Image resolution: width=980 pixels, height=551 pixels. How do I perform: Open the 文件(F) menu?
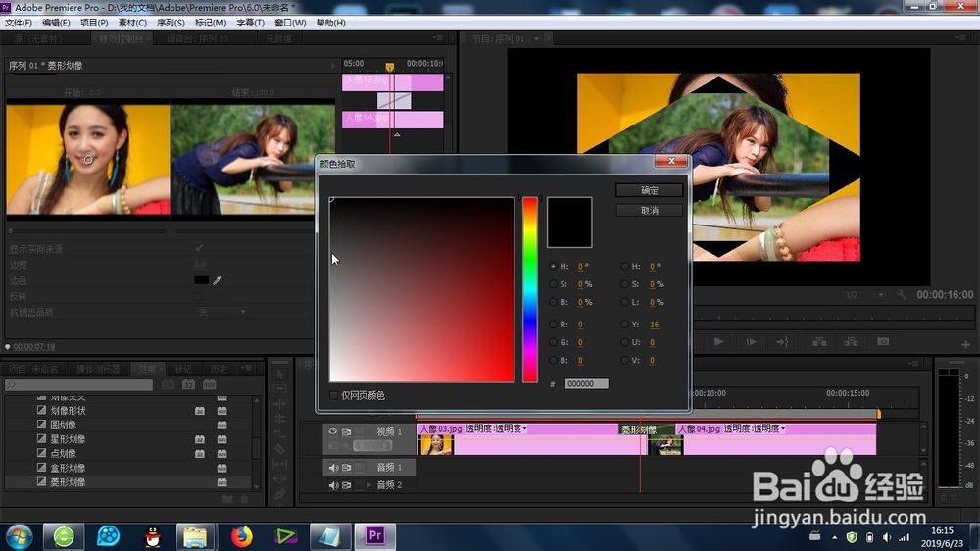click(19, 23)
